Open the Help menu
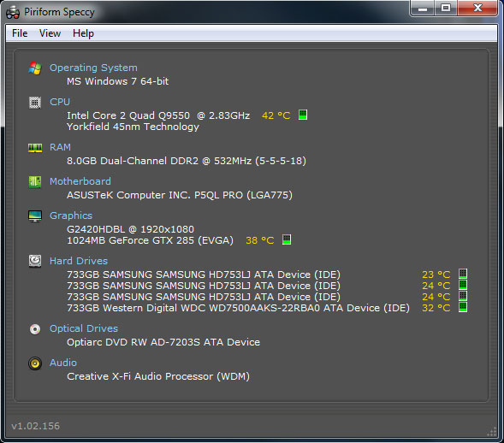The height and width of the screenshot is (443, 504). tap(83, 33)
